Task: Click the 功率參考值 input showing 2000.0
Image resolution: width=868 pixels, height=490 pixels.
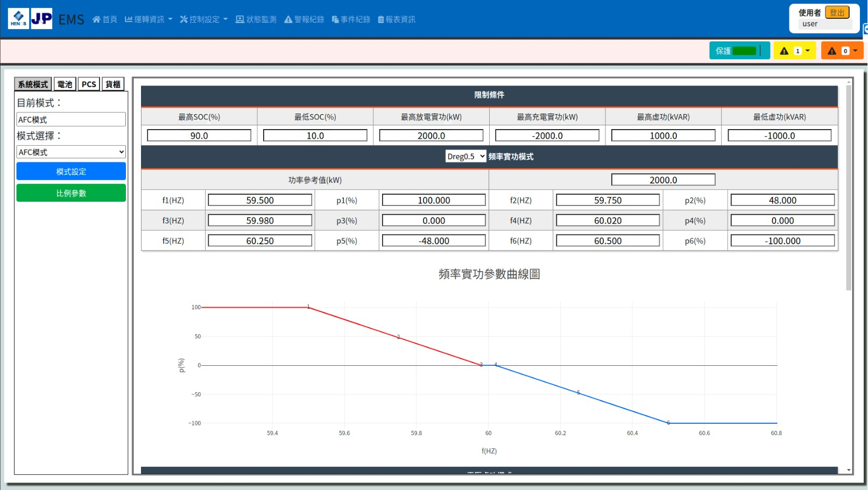Action: coord(662,179)
